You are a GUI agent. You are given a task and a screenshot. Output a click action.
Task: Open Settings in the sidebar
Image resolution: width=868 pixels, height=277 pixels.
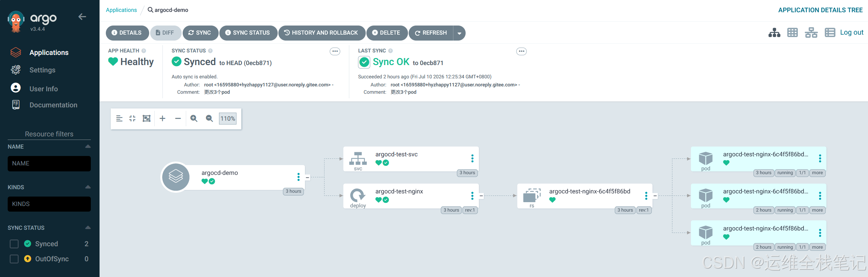(x=42, y=70)
